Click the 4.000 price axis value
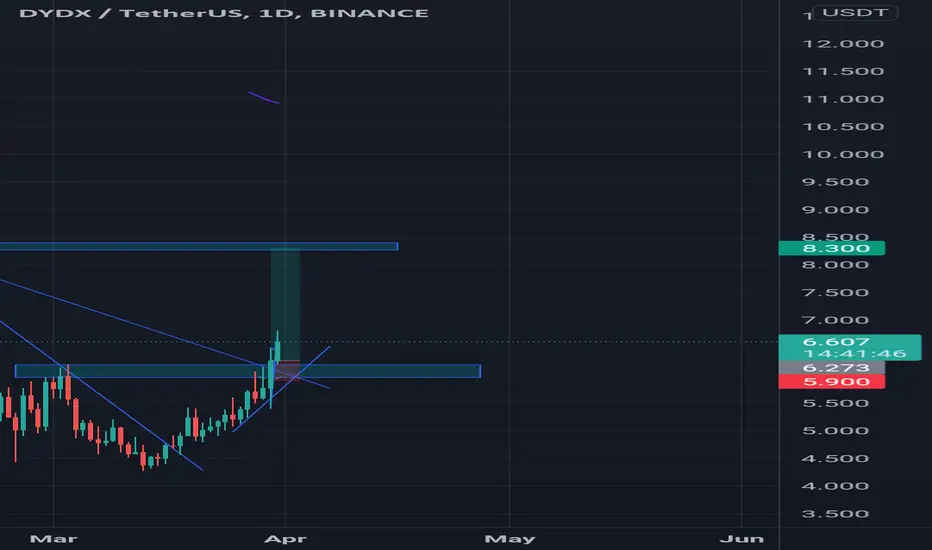The image size is (932, 550). click(x=836, y=486)
